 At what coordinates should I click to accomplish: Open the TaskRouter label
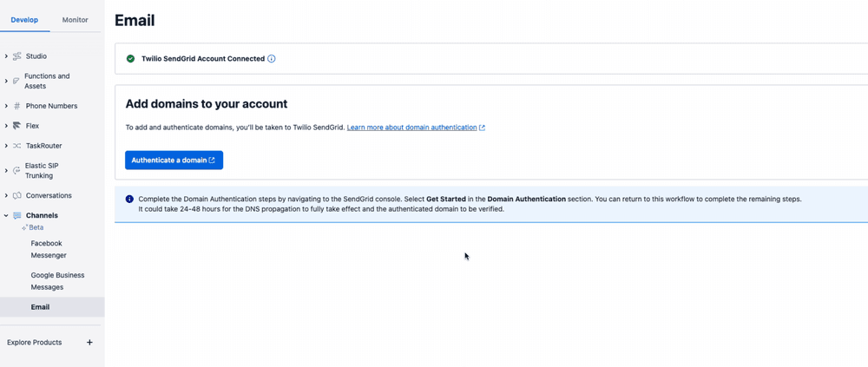point(43,146)
